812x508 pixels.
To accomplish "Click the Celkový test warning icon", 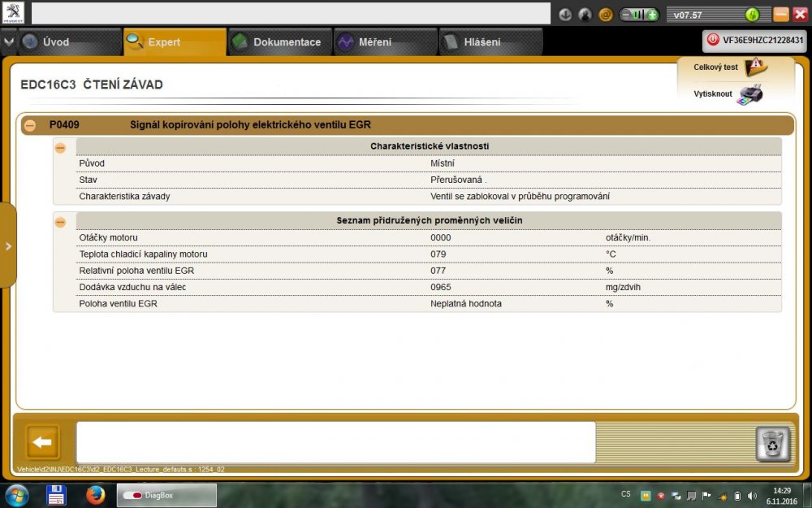I will pos(755,67).
